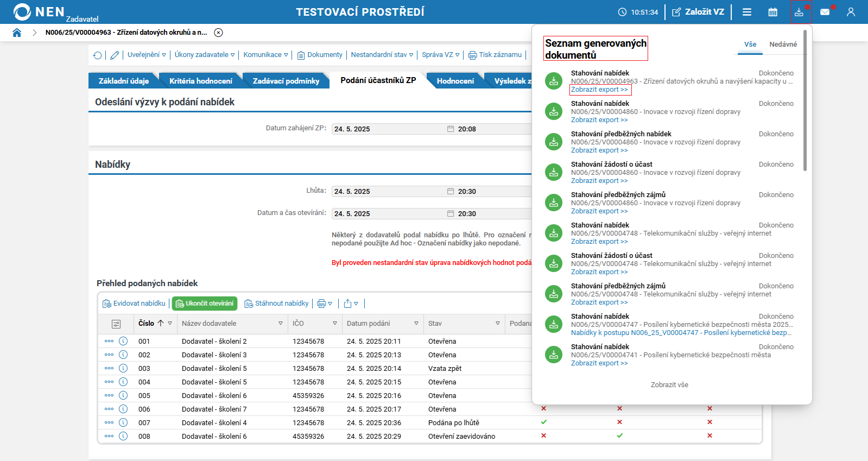Expand the Úkony zadavatele dropdown

point(205,55)
